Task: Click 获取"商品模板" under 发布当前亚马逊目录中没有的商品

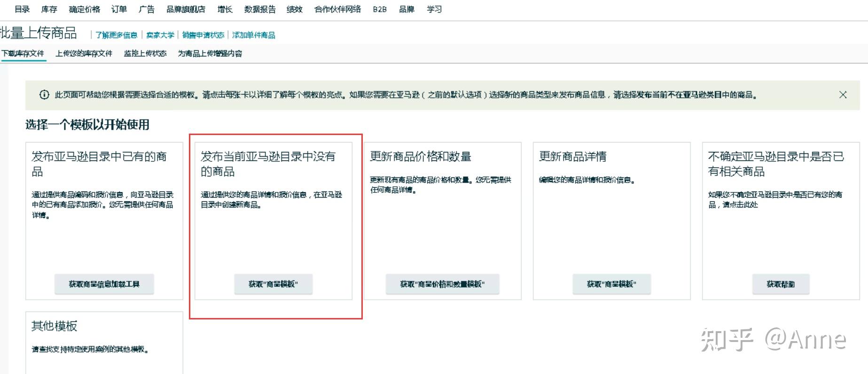Action: point(273,284)
